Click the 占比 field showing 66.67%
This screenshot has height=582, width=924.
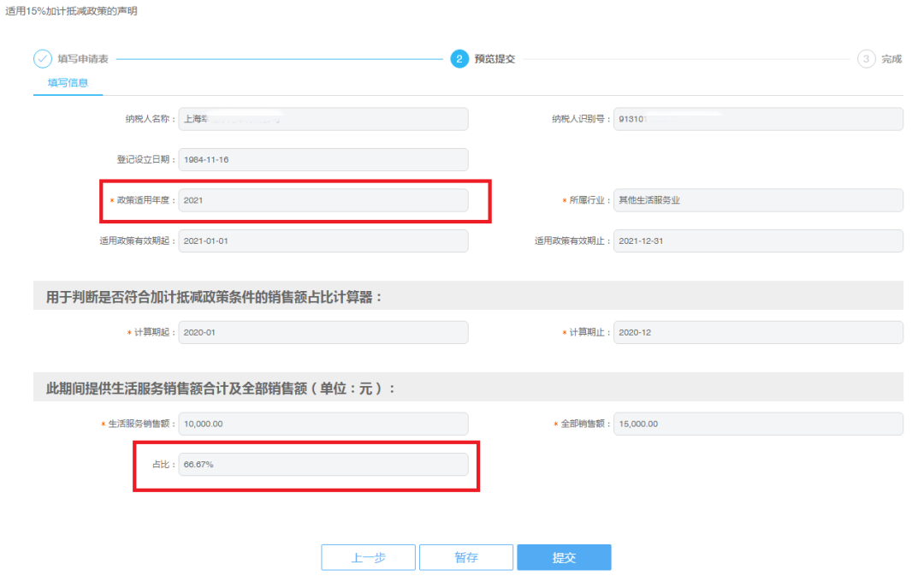(323, 465)
